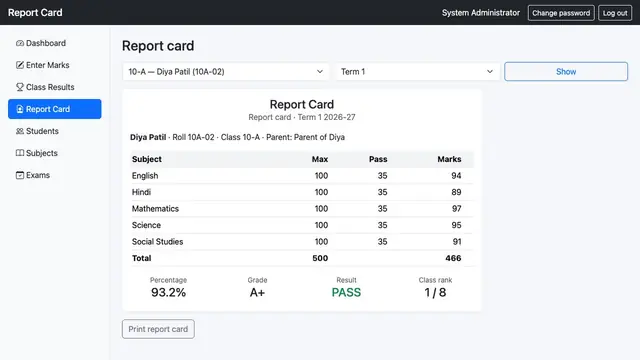Click the Mathematics marks value 97
Image resolution: width=640 pixels, height=360 pixels.
pyautogui.click(x=456, y=209)
